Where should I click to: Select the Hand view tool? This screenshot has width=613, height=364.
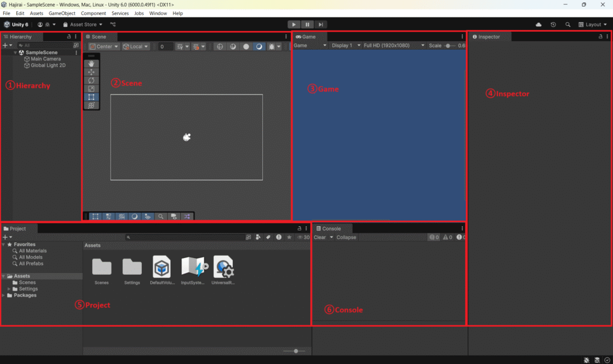91,63
